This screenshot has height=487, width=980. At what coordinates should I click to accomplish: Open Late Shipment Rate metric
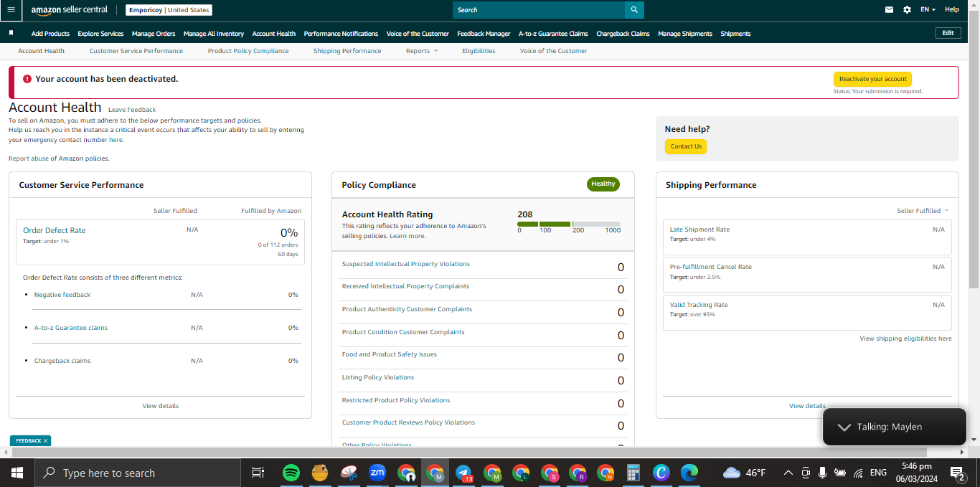[x=699, y=230]
